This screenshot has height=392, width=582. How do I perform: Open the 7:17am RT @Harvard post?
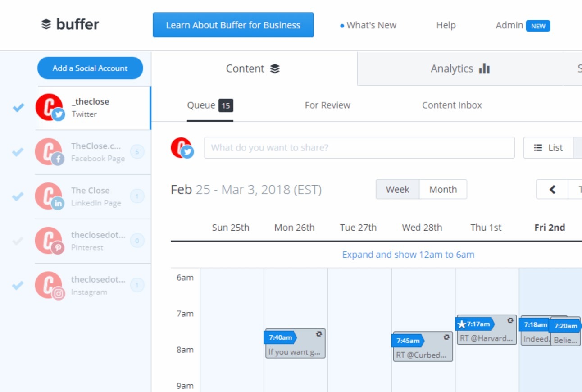487,330
